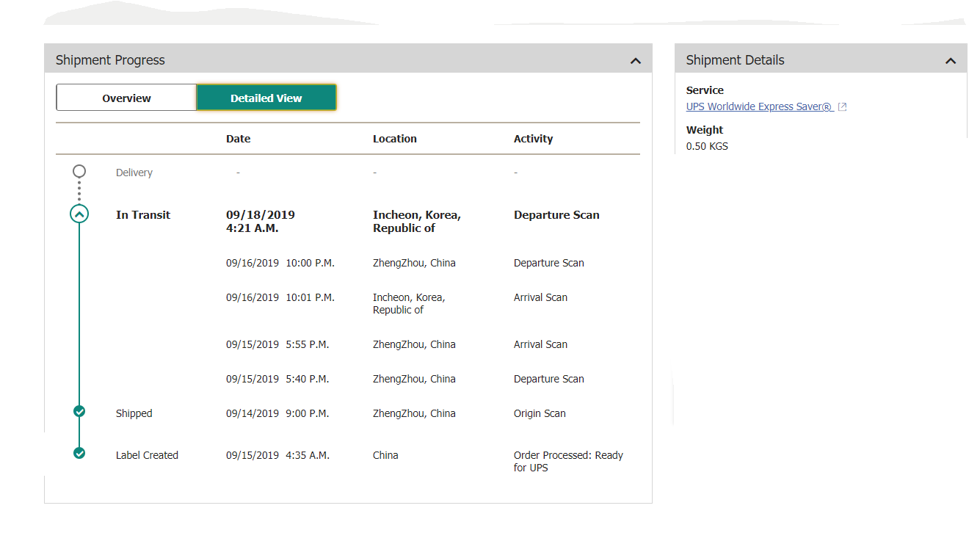
Task: Click the Origin Scan activity
Action: coord(540,413)
